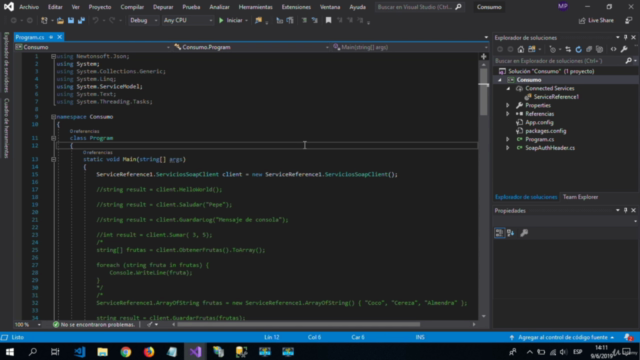
Task: Click the feedback icon beside Live Share
Action: click(x=629, y=20)
